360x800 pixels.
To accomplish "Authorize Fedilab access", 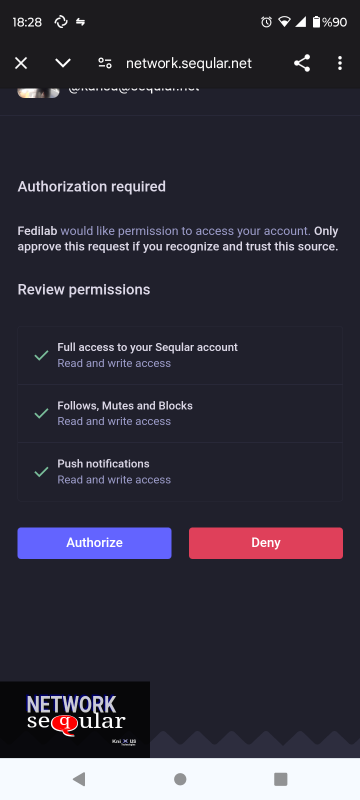I will coord(94,543).
